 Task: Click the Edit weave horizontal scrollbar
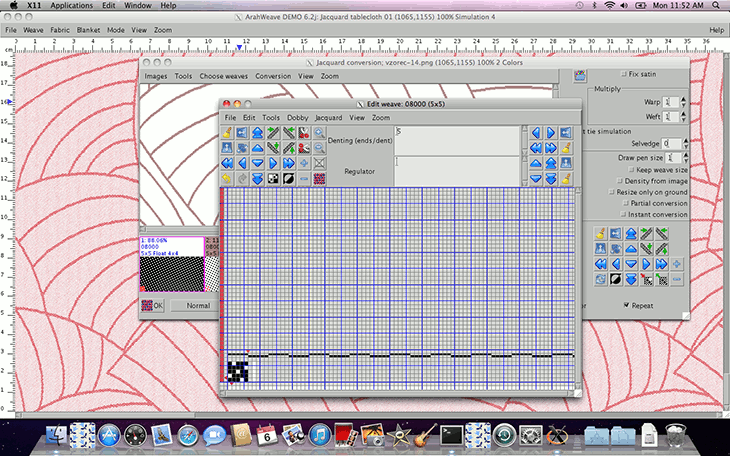[397, 394]
